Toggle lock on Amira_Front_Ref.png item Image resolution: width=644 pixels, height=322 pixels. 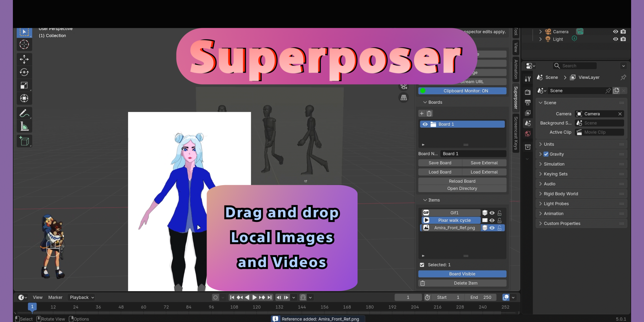tap(499, 228)
